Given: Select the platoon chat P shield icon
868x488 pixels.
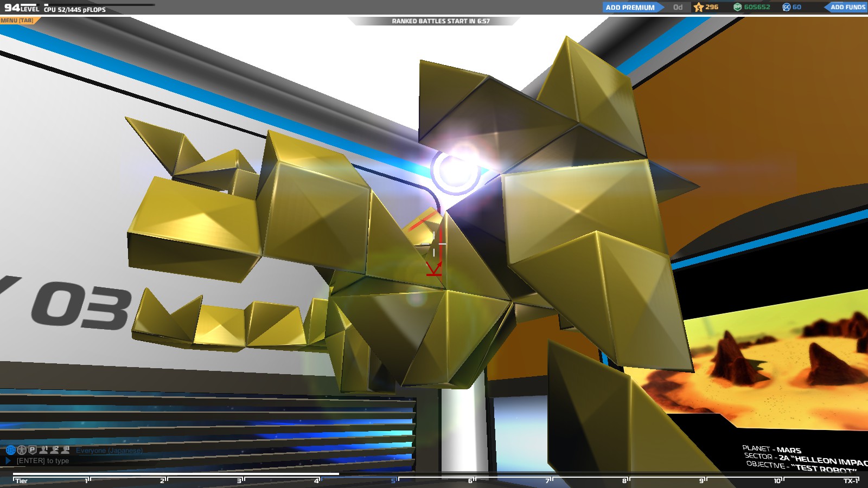Looking at the screenshot, I should pyautogui.click(x=33, y=450).
